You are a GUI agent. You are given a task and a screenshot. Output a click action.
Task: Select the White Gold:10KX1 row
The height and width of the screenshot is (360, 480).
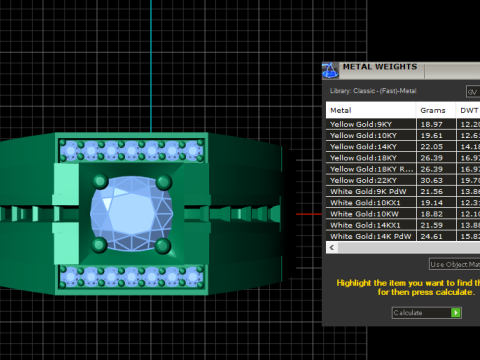point(403,203)
